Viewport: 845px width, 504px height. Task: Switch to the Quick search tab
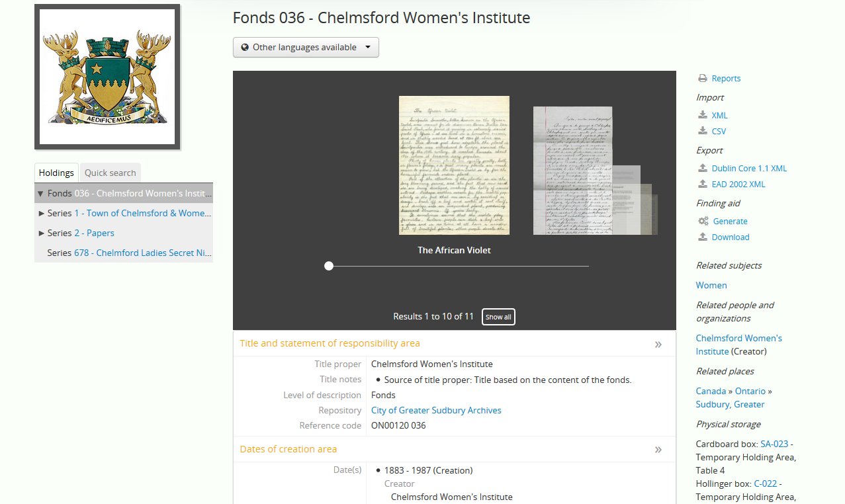110,173
